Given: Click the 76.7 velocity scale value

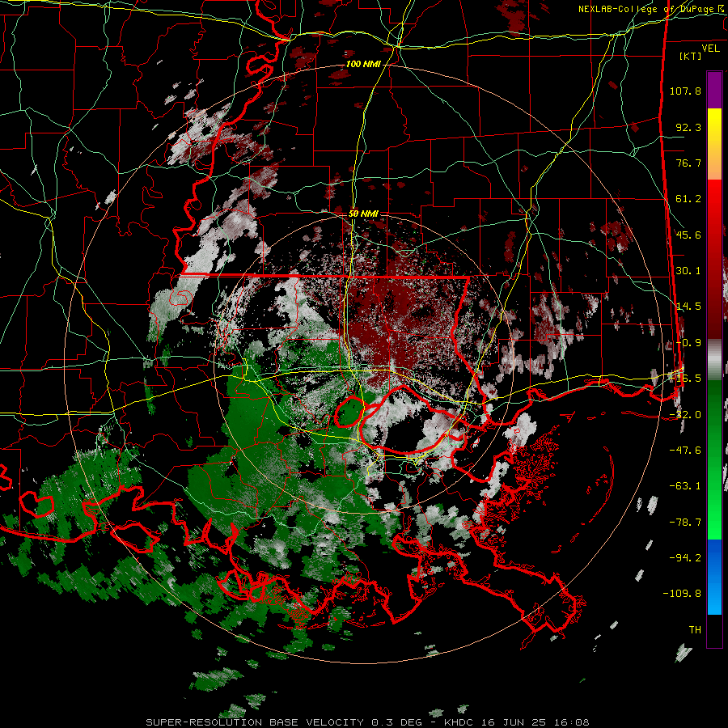Looking at the screenshot, I should coord(688,163).
